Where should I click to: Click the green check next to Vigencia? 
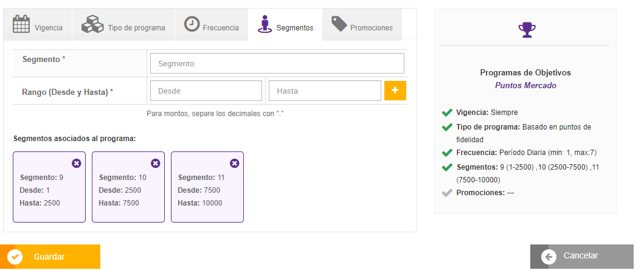[447, 112]
